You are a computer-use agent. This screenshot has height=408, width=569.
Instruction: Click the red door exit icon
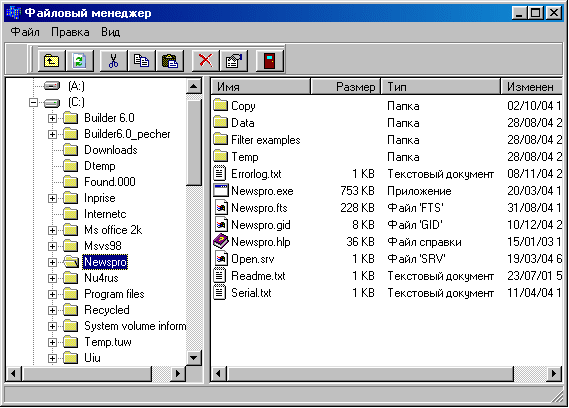[269, 60]
